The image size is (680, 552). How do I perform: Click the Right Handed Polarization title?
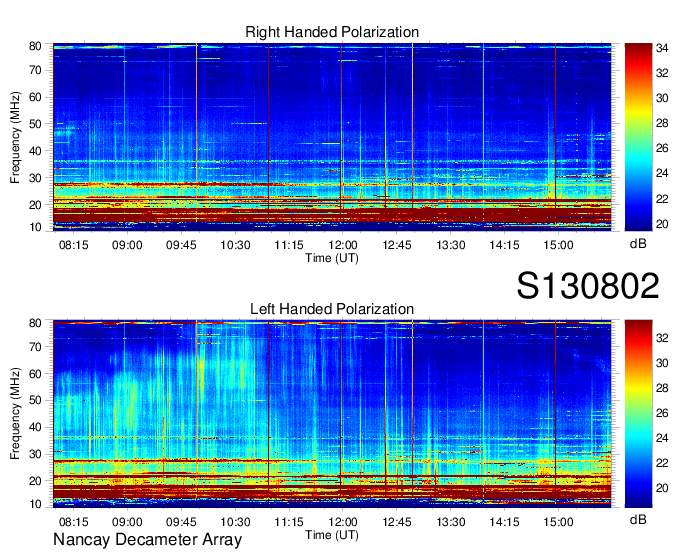pos(332,32)
